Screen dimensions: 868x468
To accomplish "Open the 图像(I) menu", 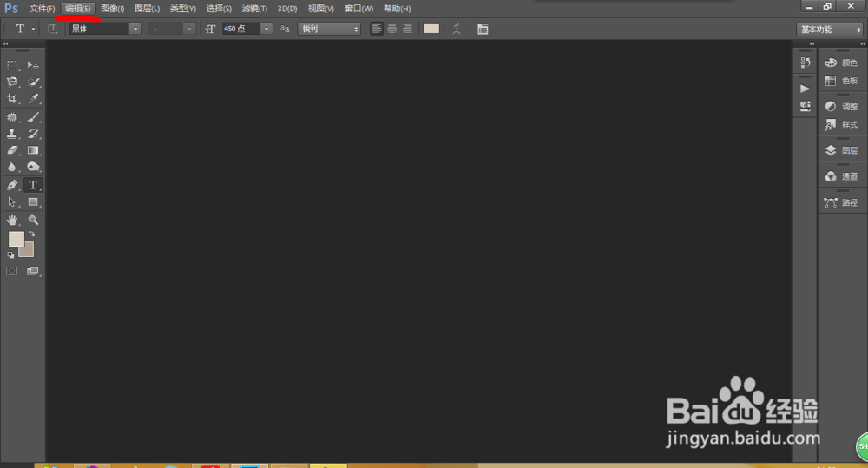I will click(112, 9).
